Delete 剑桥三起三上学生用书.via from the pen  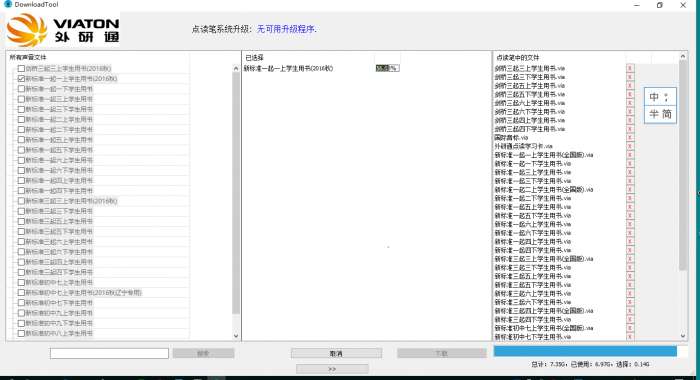coord(630,68)
